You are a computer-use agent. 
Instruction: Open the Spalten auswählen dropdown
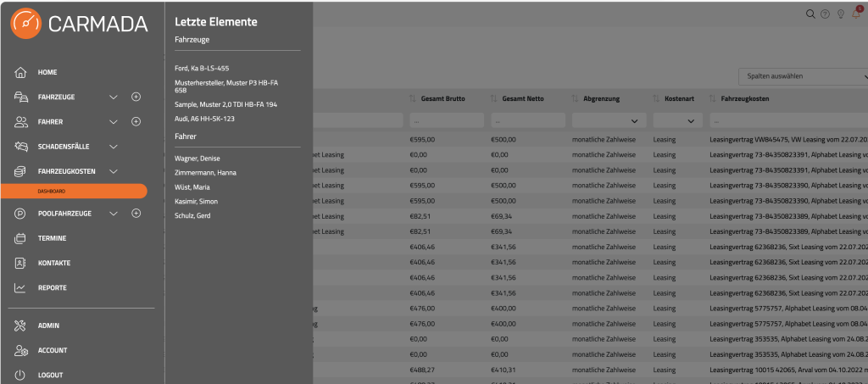point(804,76)
